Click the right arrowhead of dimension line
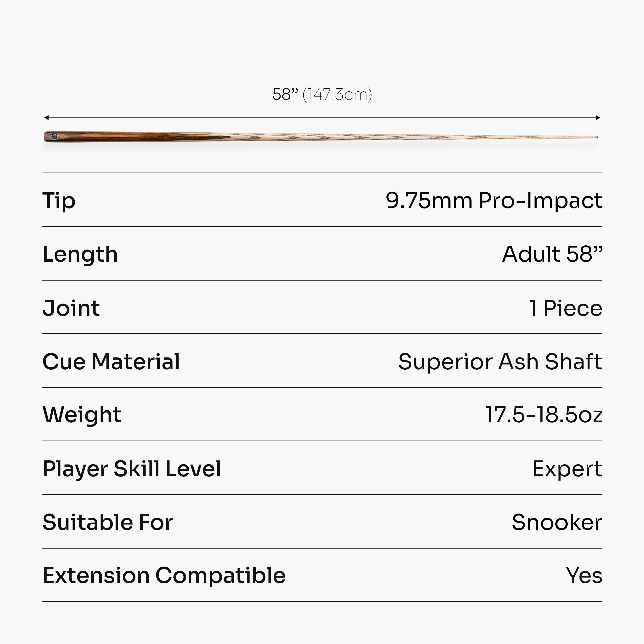Image resolution: width=644 pixels, height=644 pixels. pos(598,118)
